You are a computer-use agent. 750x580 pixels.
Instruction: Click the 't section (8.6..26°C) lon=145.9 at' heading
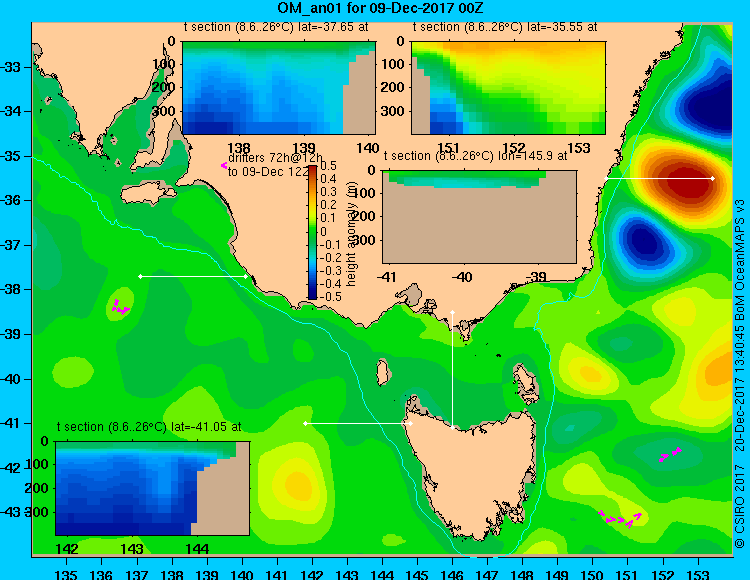(476, 156)
